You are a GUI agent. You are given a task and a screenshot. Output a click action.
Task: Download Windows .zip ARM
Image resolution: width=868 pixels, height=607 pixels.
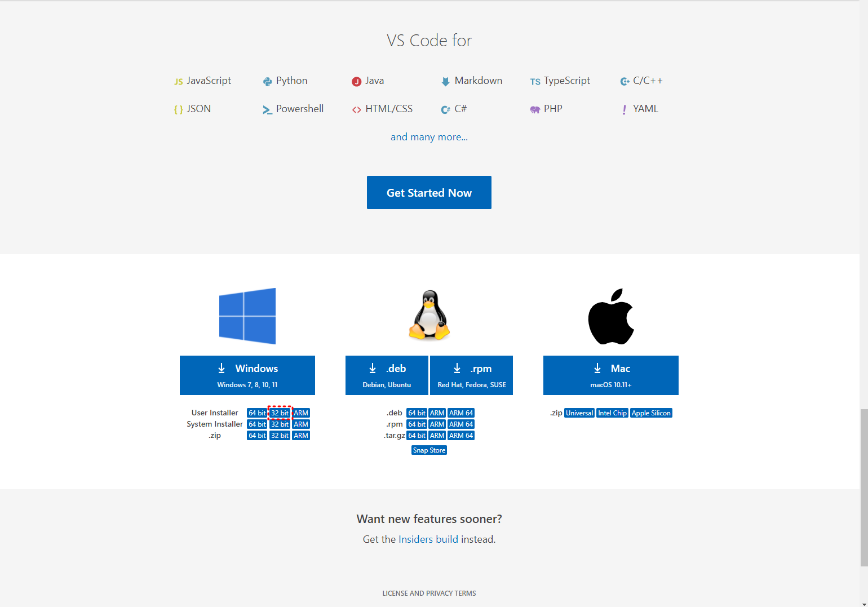[301, 436]
